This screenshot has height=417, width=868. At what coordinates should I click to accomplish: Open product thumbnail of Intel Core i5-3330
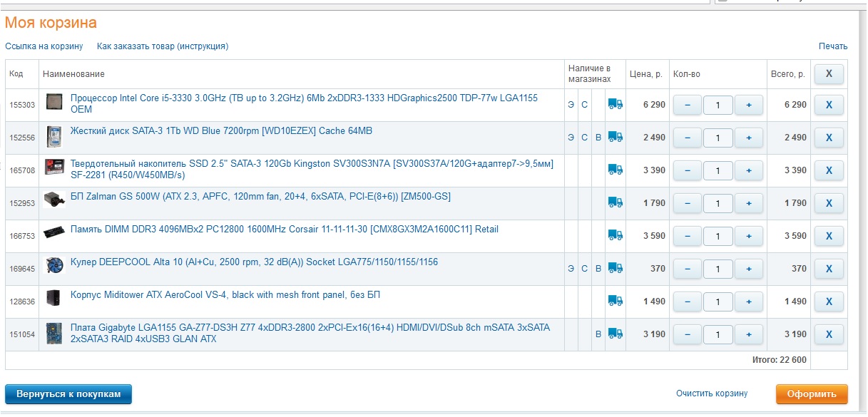coord(53,101)
